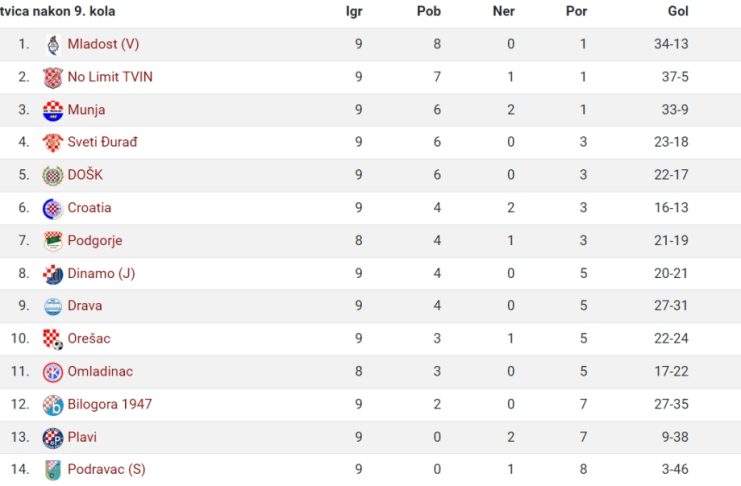Click the Sveti Đurađ club crest
The image size is (741, 486).
click(x=53, y=143)
